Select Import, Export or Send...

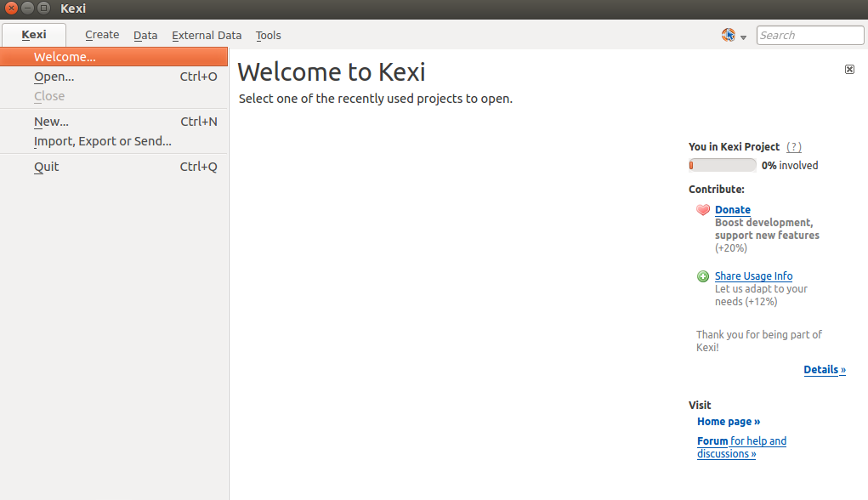click(113, 141)
